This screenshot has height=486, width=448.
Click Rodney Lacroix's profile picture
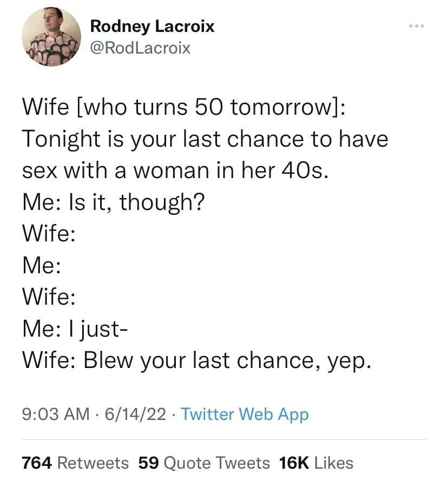pos(51,36)
